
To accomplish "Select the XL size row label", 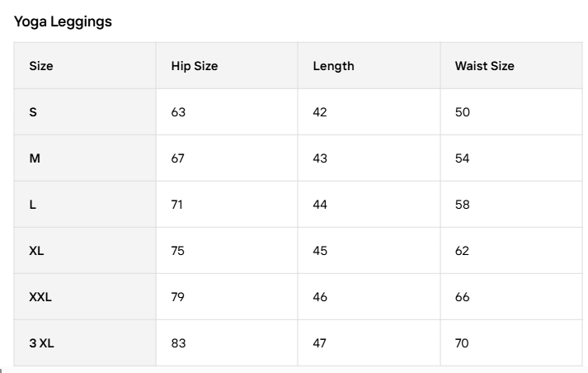I will (x=37, y=251).
